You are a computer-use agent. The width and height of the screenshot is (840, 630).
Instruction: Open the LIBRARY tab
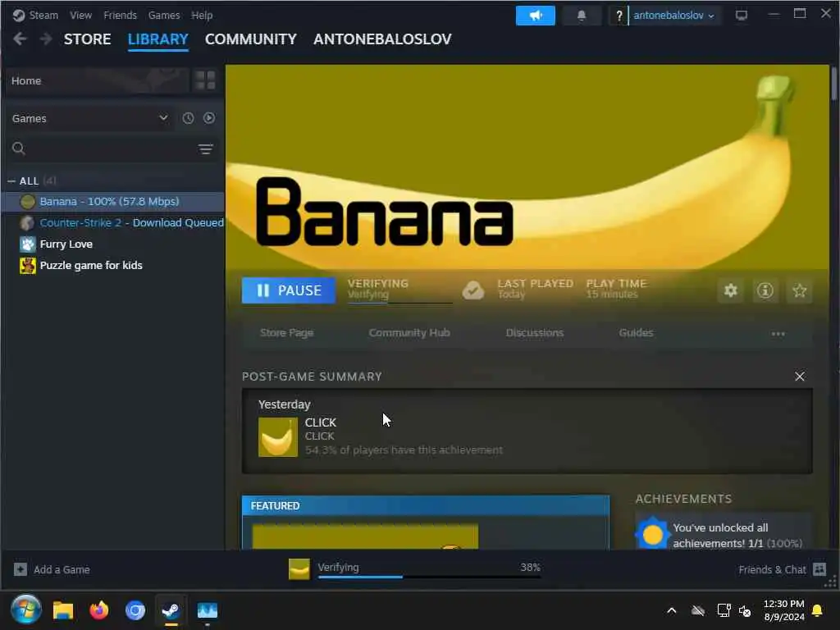(158, 39)
